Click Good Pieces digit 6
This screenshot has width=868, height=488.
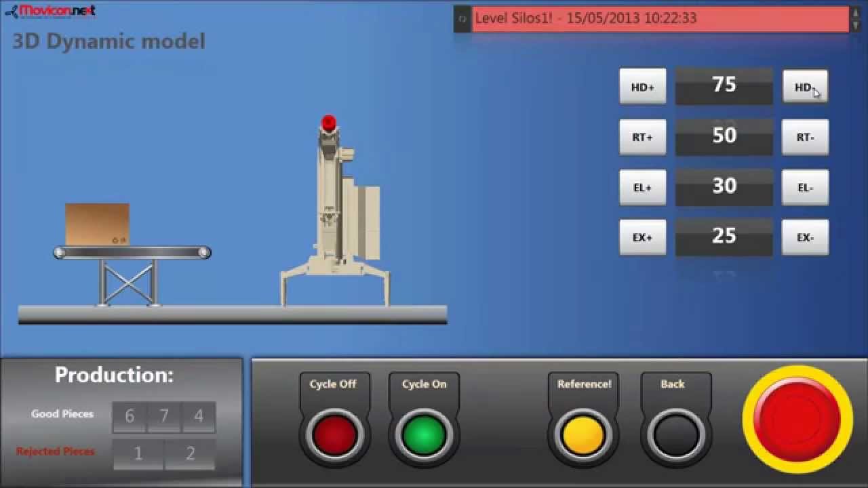pos(130,417)
